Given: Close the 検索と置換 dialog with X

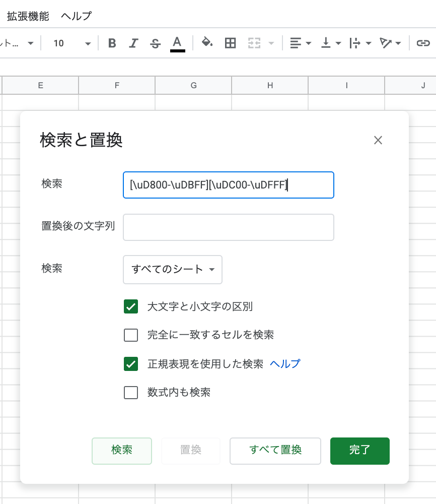Looking at the screenshot, I should [x=378, y=140].
